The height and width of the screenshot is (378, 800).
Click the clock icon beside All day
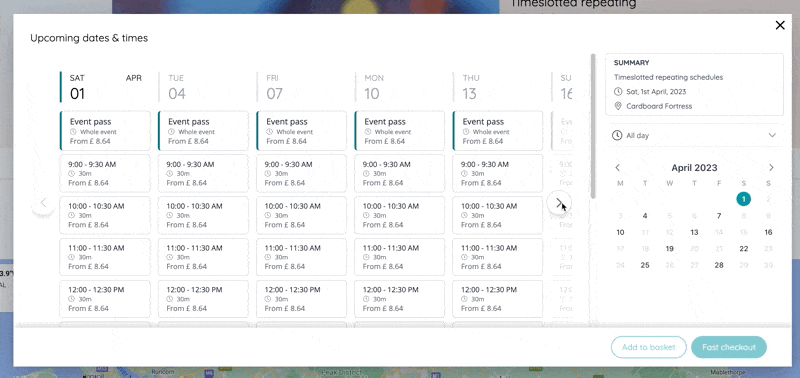pos(617,135)
